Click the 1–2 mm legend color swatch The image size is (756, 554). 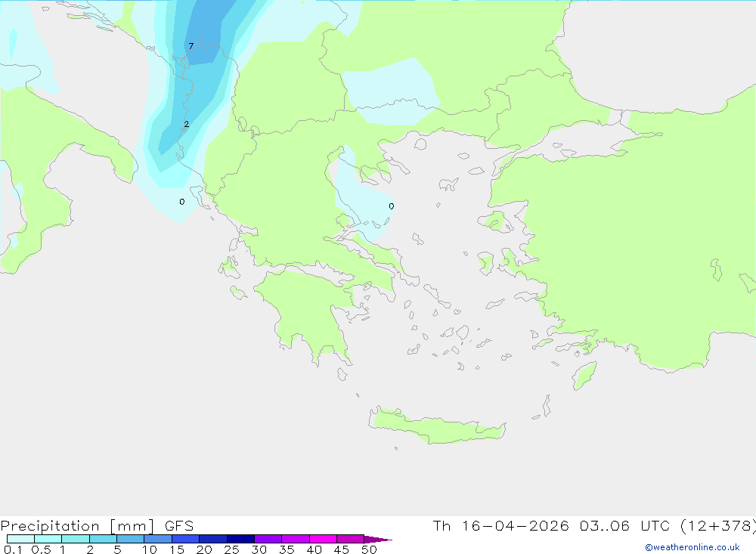(x=76, y=539)
